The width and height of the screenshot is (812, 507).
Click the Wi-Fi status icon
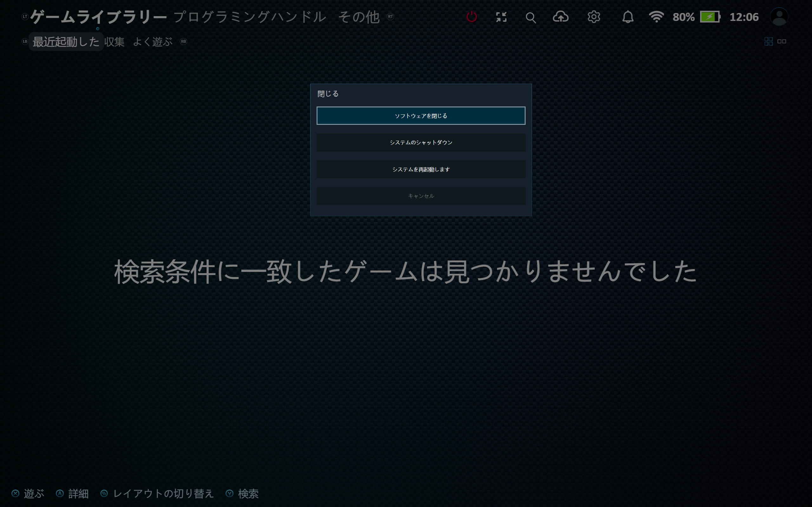pyautogui.click(x=656, y=17)
